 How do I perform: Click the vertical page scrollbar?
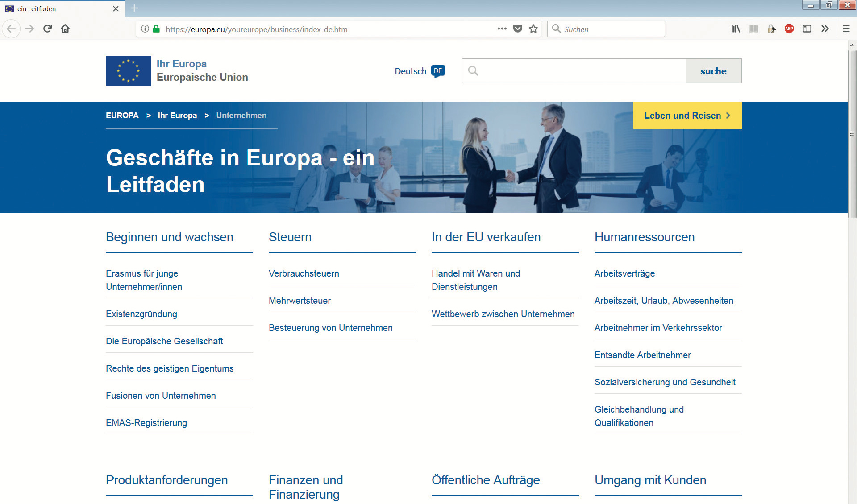(852, 134)
